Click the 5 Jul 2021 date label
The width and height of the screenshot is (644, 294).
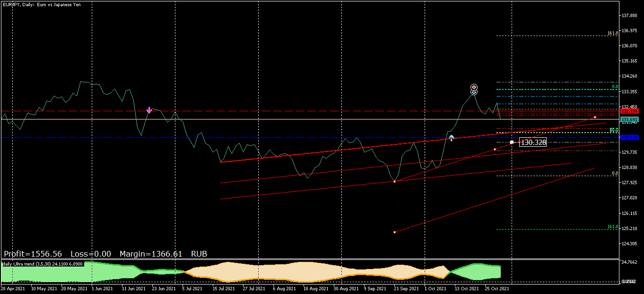point(193,288)
